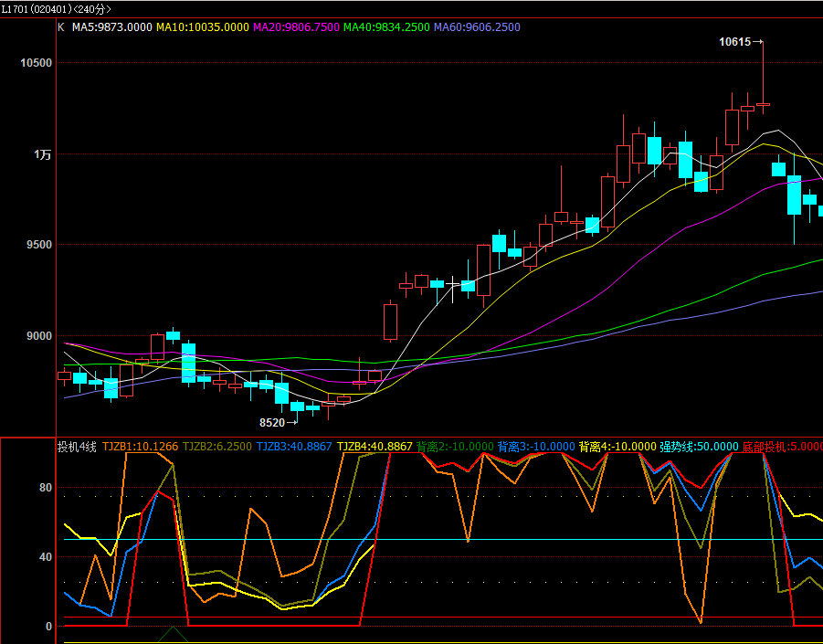Select the 背离2:-10.0000 indicator value

(x=455, y=447)
